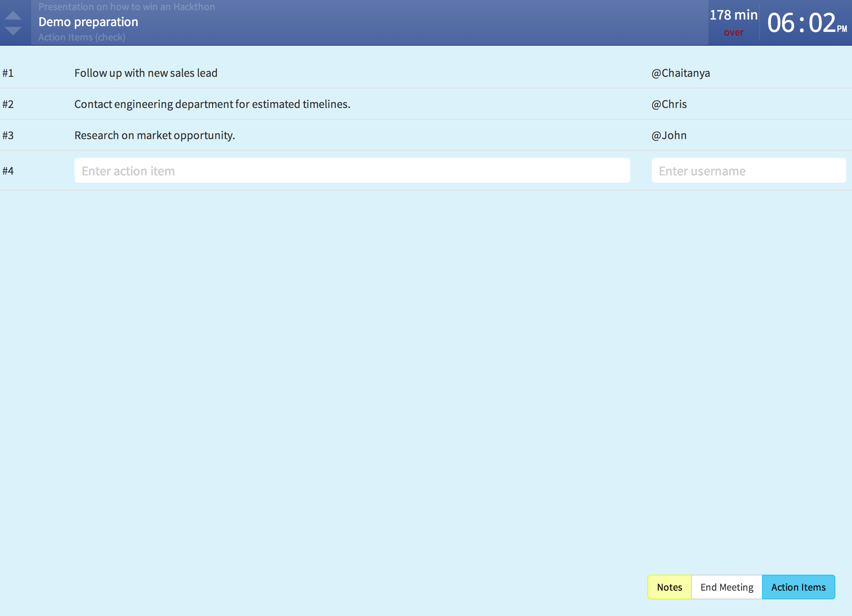Focus the Enter action item field

tap(352, 171)
